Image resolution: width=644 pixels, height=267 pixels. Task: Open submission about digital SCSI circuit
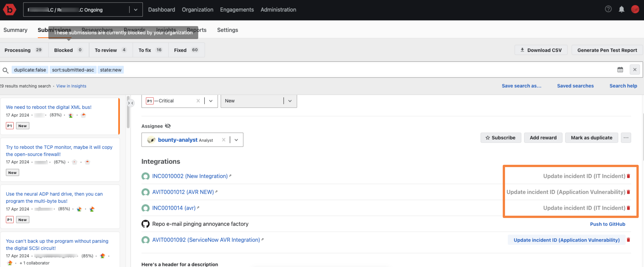coord(57,245)
